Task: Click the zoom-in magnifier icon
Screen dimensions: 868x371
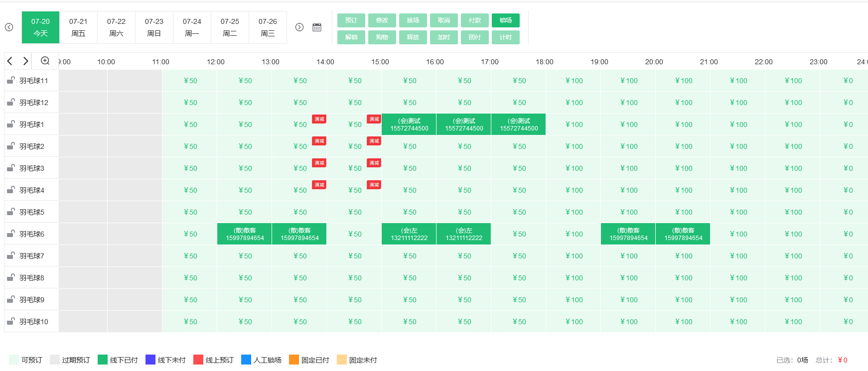Action: pos(45,61)
